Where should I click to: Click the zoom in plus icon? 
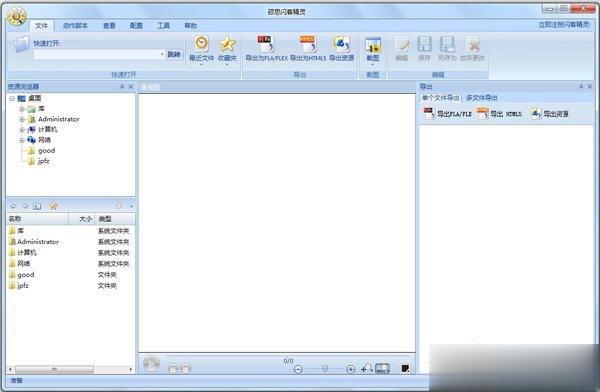(x=350, y=369)
